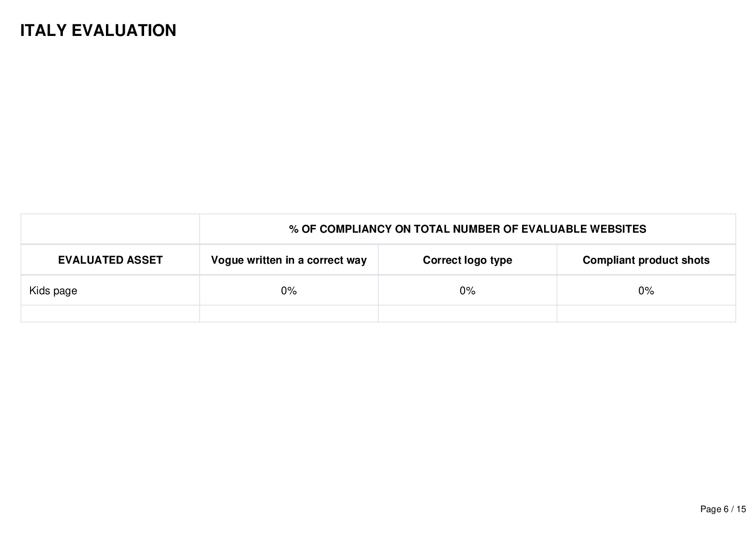
Task: Click the Correct logo type header
Action: [467, 260]
